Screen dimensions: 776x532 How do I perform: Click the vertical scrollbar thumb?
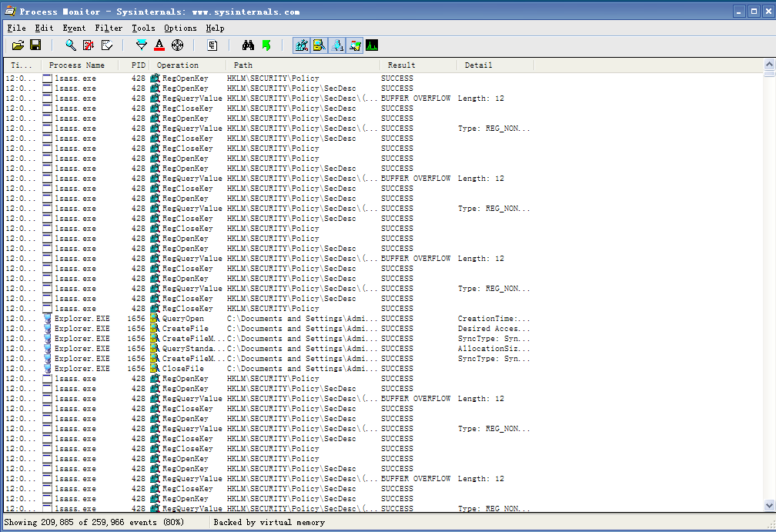pos(769,73)
